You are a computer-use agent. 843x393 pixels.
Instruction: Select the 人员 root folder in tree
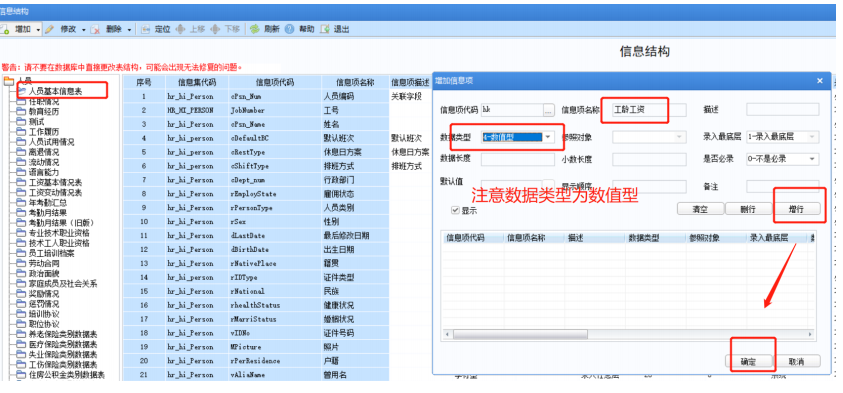coord(25,81)
